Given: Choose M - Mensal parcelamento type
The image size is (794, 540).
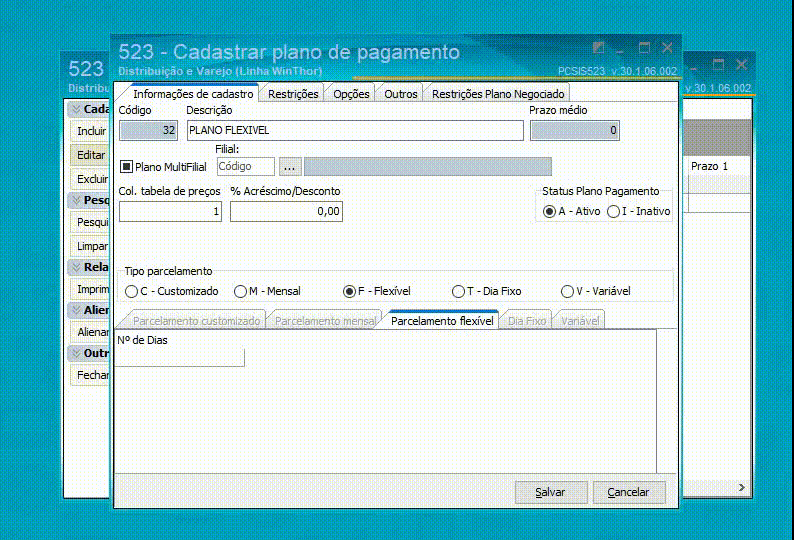Looking at the screenshot, I should [x=240, y=291].
